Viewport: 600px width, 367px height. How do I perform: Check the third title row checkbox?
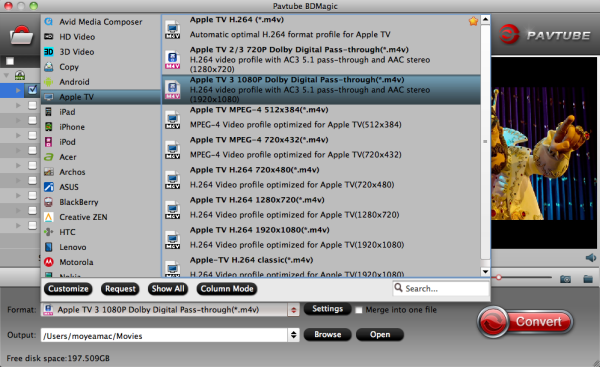[33, 120]
